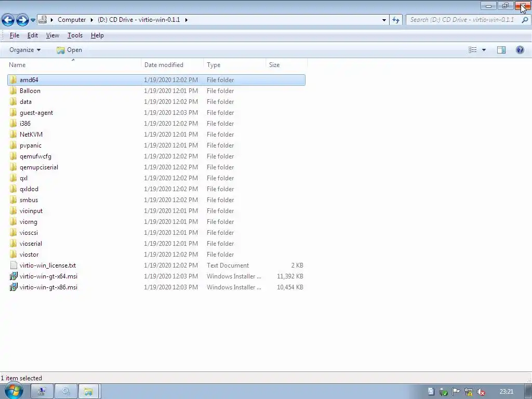Select the virtio-win_license.txt file icon
This screenshot has width=532, height=399.
(x=14, y=265)
